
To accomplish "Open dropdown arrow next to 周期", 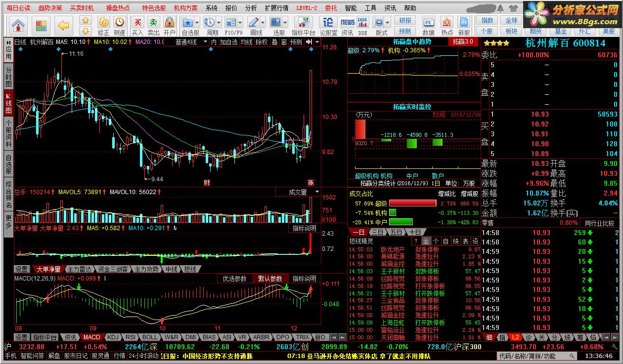I will pyautogui.click(x=219, y=23).
